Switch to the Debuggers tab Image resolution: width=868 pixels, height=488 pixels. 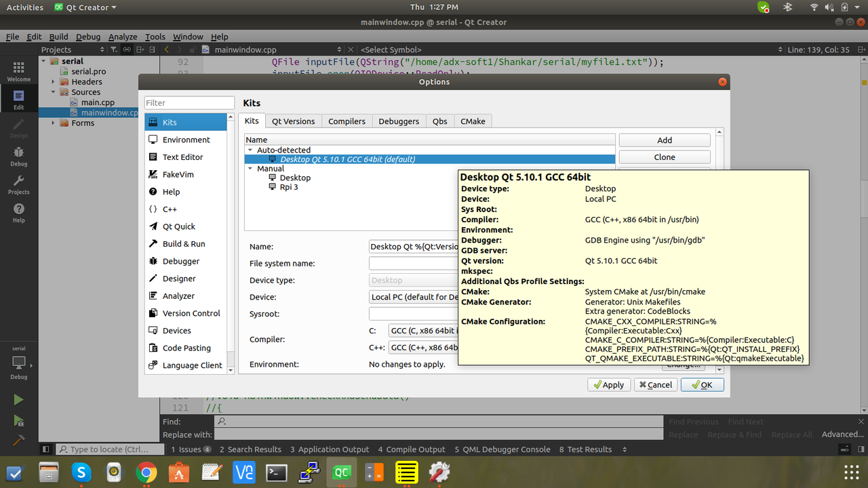[x=399, y=121]
